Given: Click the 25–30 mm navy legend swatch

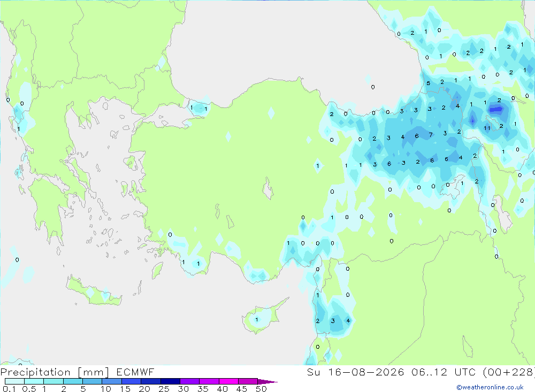Looking at the screenshot, I should pyautogui.click(x=170, y=381).
